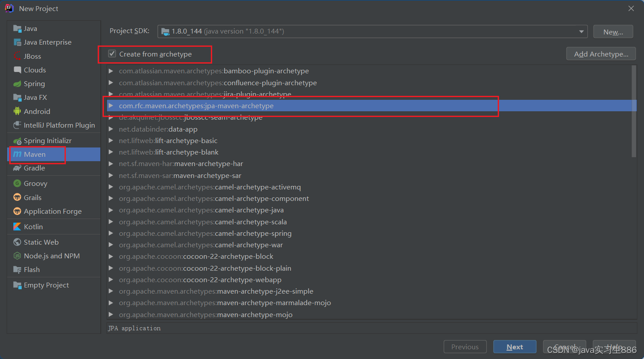The image size is (644, 359).
Task: Expand maven-archetype-har node
Action: (111, 163)
